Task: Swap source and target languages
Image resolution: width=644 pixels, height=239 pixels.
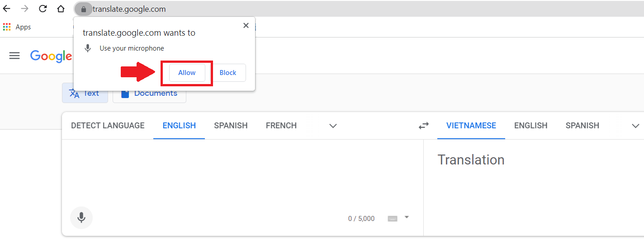Action: [x=424, y=126]
